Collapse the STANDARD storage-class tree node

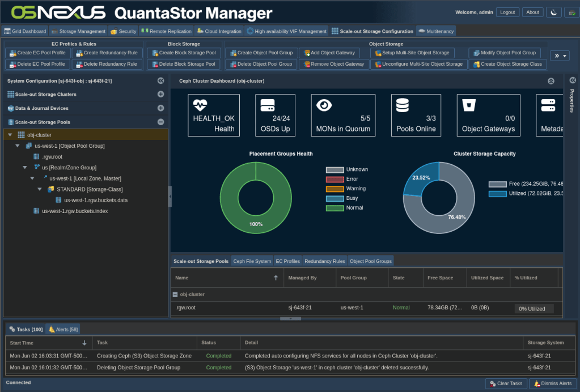tap(40, 189)
